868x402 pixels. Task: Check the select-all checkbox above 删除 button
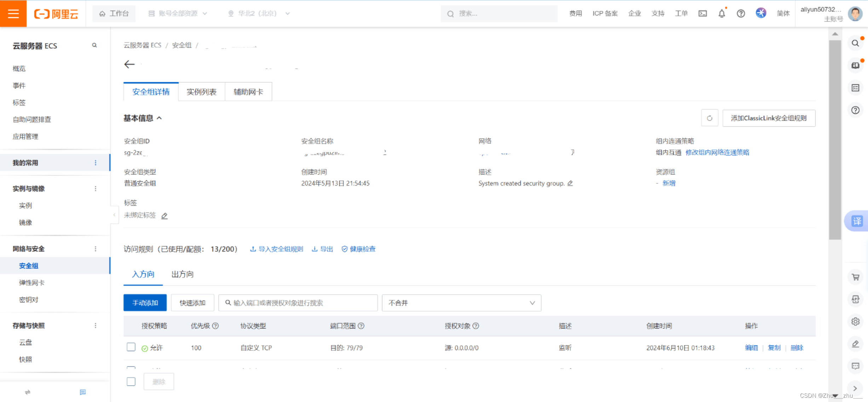[x=131, y=381]
